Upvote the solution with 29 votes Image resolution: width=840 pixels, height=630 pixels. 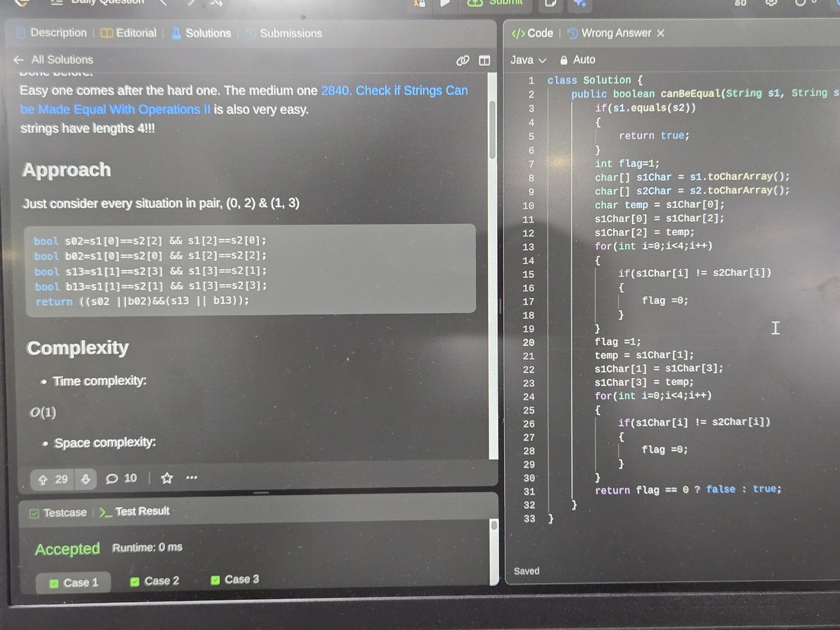point(54,479)
